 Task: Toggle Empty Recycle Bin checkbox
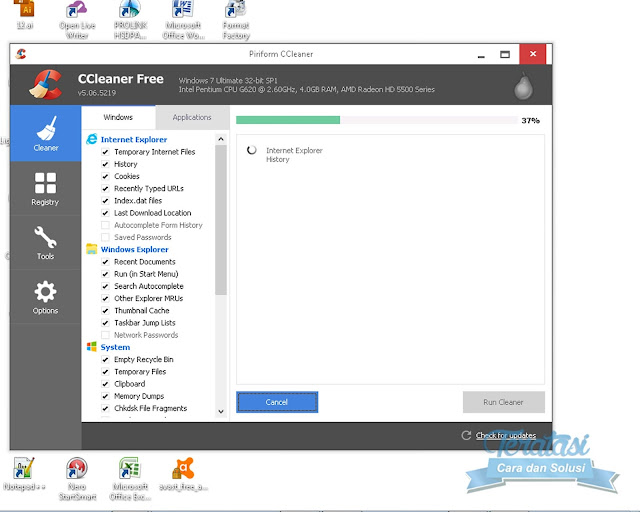105,359
